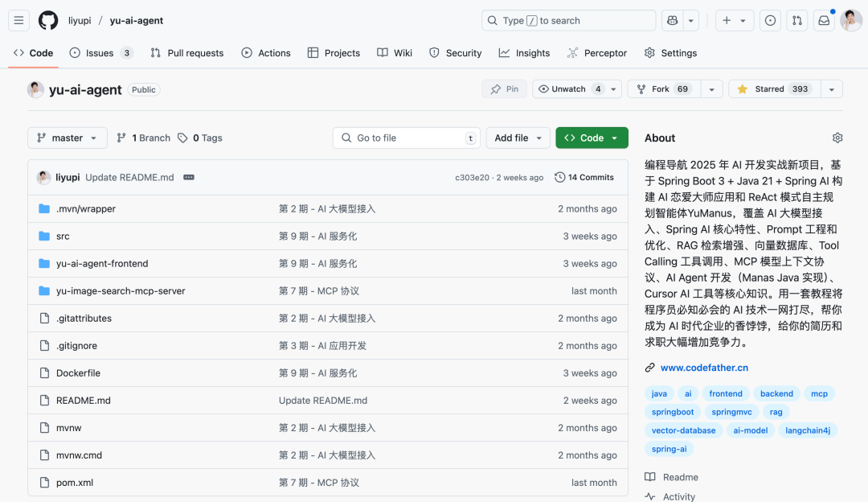Open the .mvn/wrapper folder icon
The image size is (868, 502).
[44, 209]
